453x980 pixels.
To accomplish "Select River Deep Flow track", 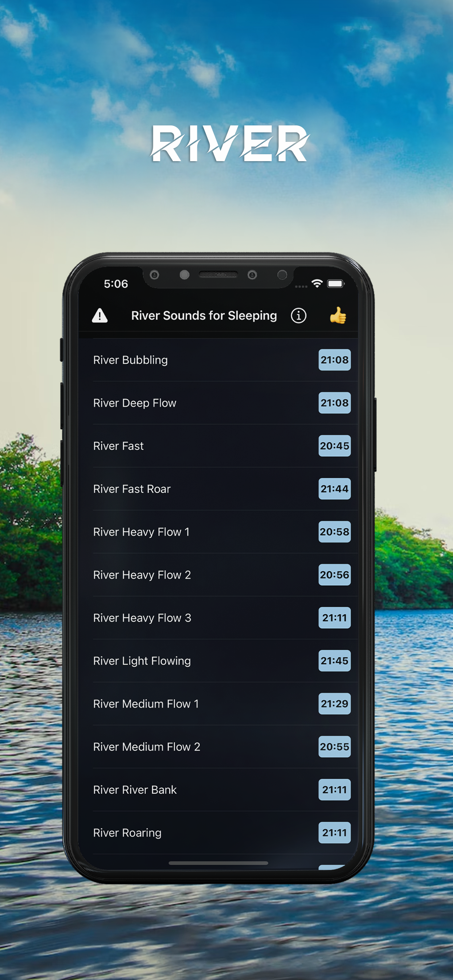I will [x=218, y=403].
